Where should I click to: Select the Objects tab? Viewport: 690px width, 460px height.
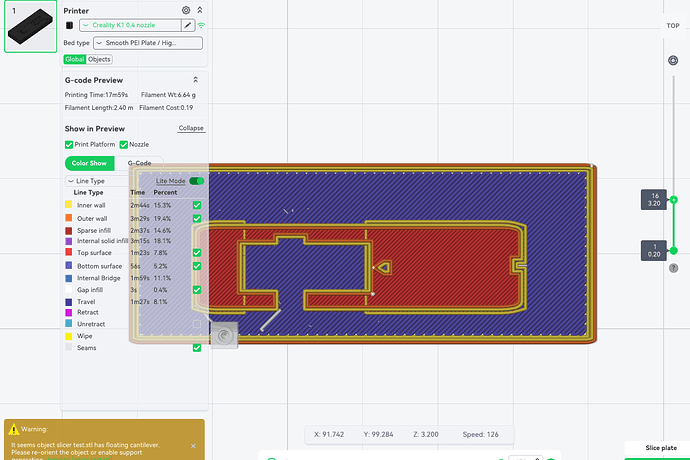(99, 59)
